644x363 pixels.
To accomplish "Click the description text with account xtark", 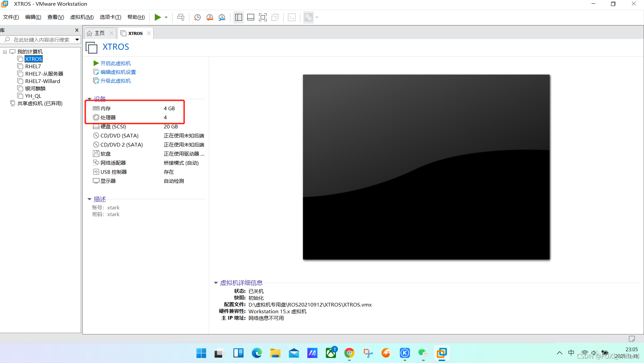I will point(106,208).
